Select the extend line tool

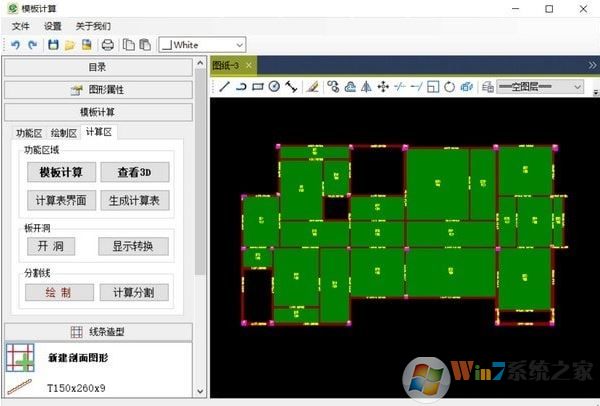pos(416,87)
